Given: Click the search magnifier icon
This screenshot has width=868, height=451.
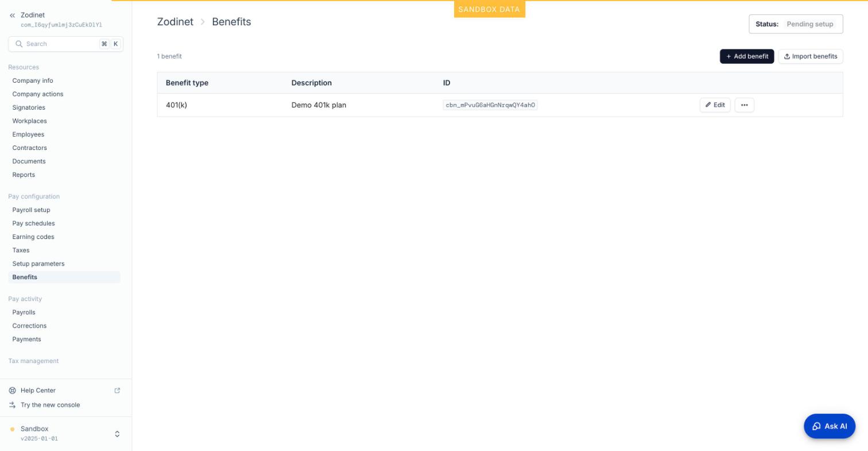Looking at the screenshot, I should (x=19, y=44).
